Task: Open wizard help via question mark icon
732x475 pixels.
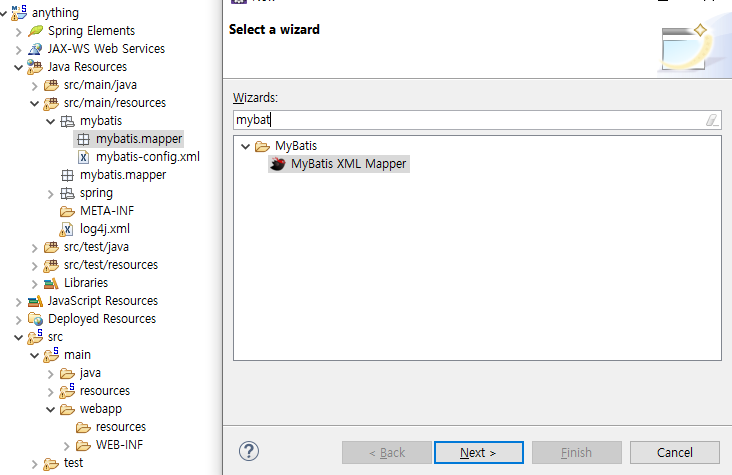Action: [249, 452]
